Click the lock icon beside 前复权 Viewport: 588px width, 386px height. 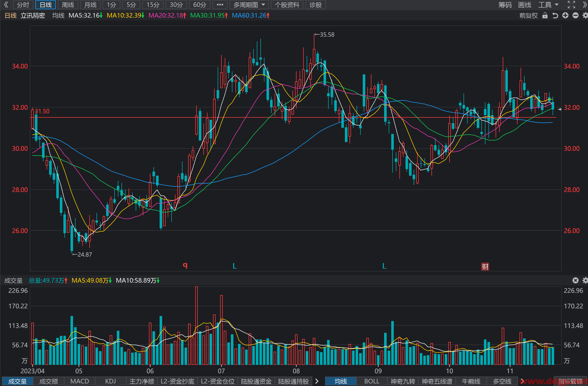click(545, 16)
